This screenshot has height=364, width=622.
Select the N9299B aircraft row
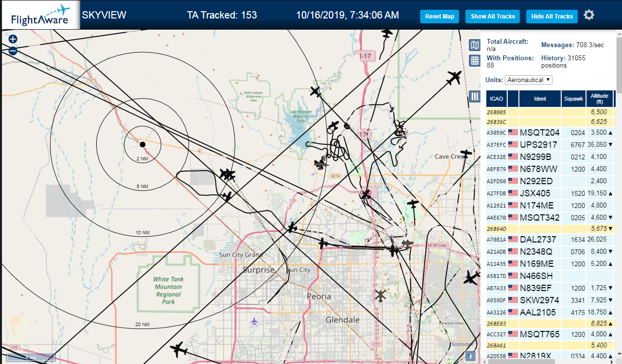pos(550,157)
